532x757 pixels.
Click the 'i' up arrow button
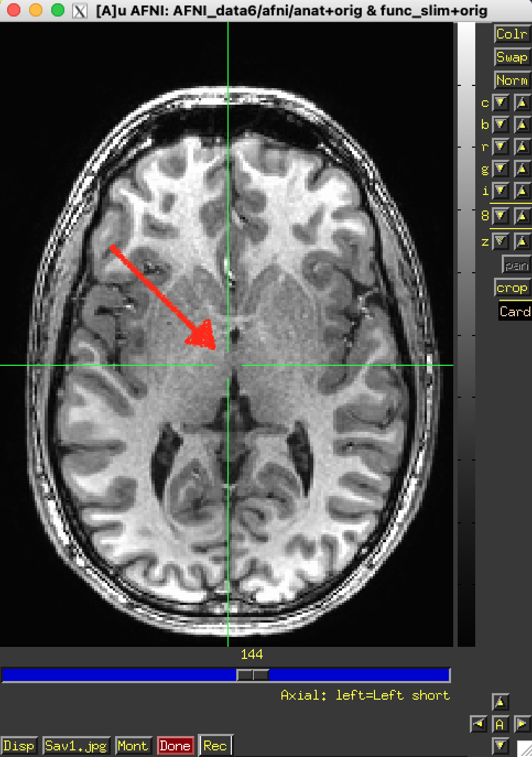[522, 191]
